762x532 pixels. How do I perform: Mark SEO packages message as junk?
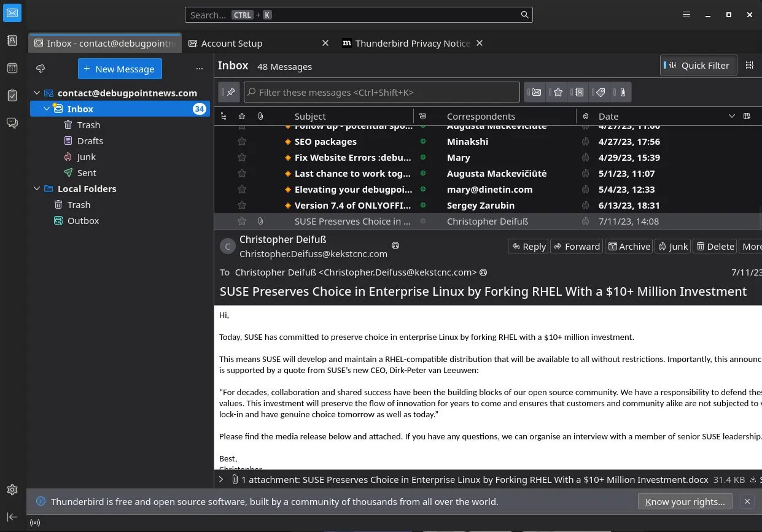(586, 142)
